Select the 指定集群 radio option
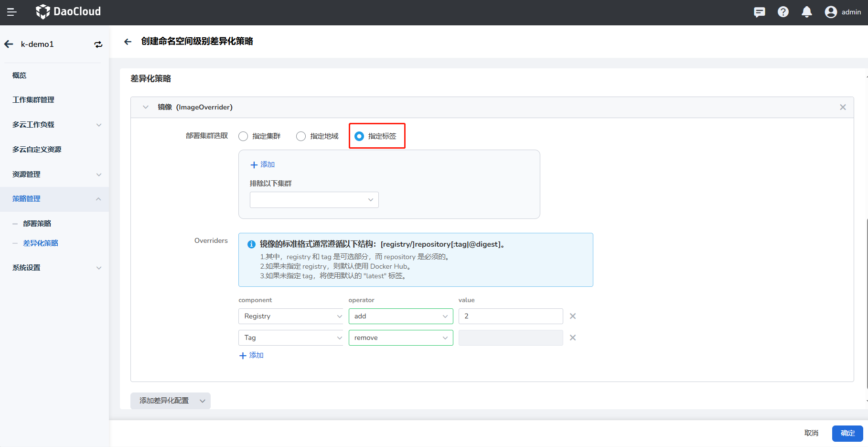The width and height of the screenshot is (868, 447). pyautogui.click(x=243, y=136)
